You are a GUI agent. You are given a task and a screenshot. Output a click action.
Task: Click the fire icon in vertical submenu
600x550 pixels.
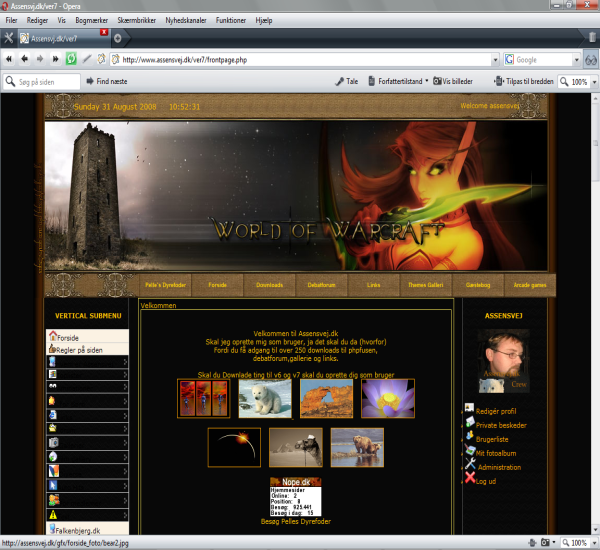[52, 401]
